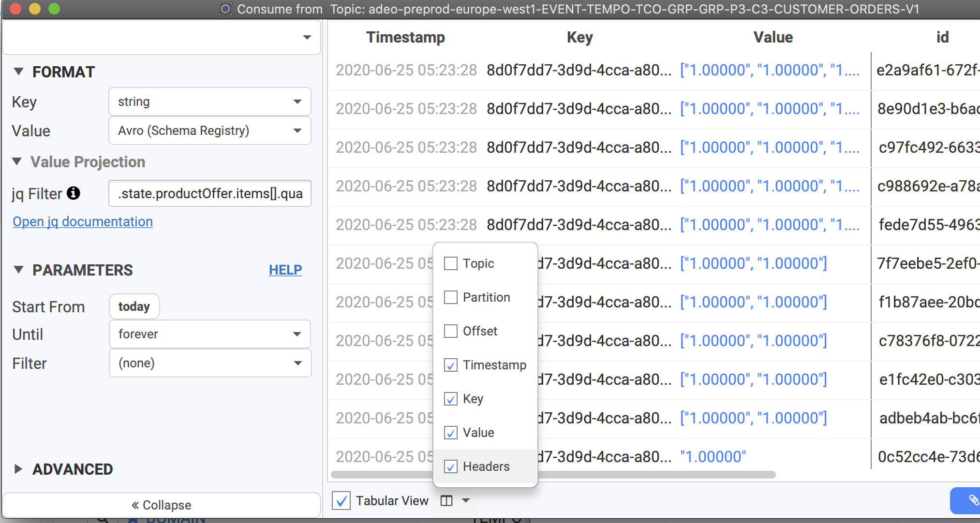
Task: Open the Value format dropdown Avro (Schema Registry)
Action: 209,131
